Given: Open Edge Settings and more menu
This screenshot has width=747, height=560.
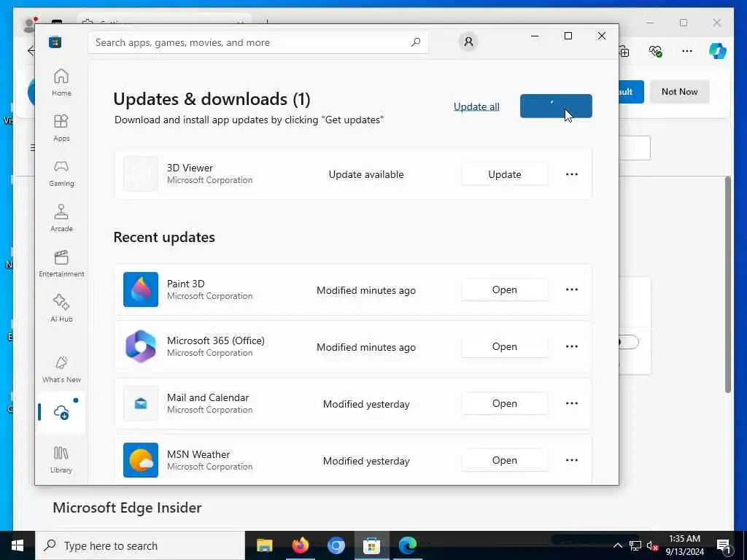Looking at the screenshot, I should coord(686,51).
